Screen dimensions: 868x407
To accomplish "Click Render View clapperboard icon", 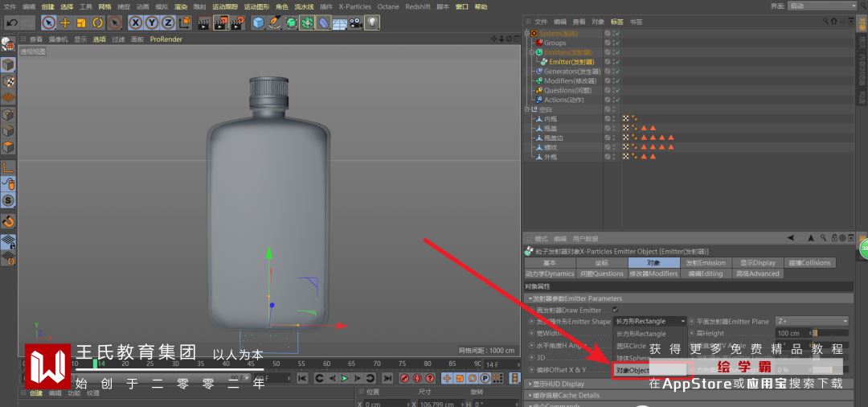I will pos(204,23).
